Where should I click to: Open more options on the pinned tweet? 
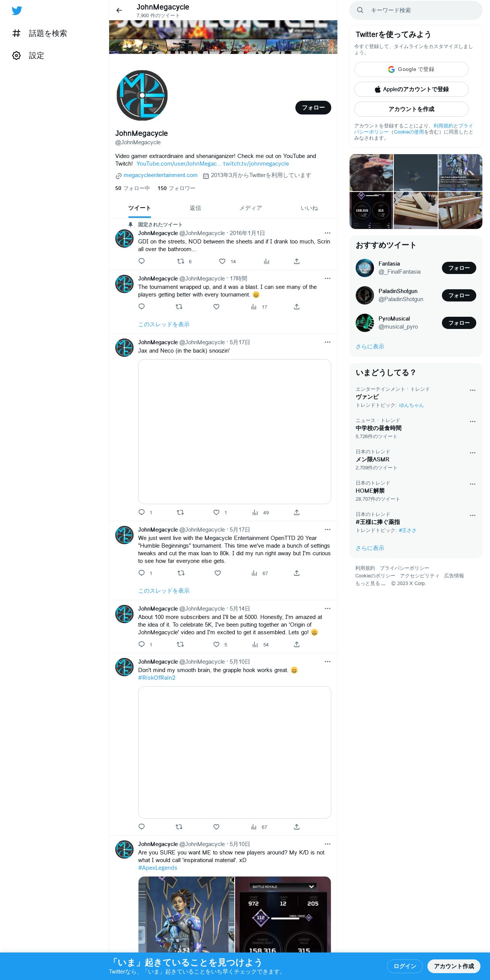[x=327, y=233]
